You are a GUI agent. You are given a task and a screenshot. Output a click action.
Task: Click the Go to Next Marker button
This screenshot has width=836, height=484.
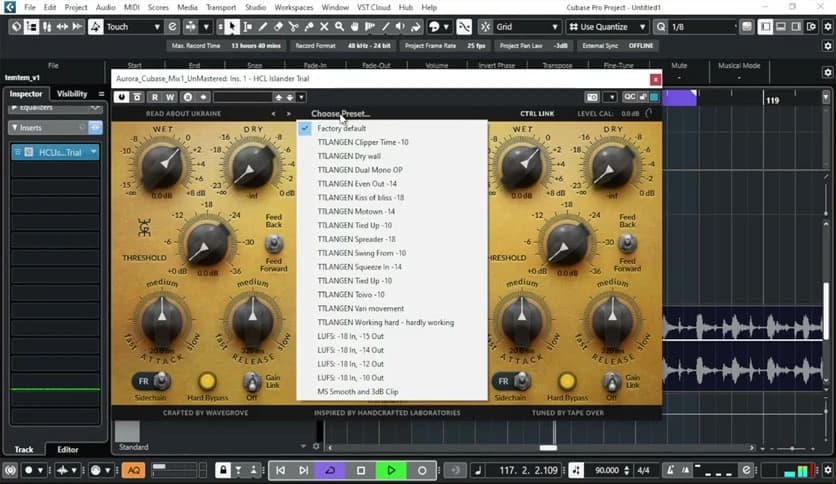click(304, 470)
